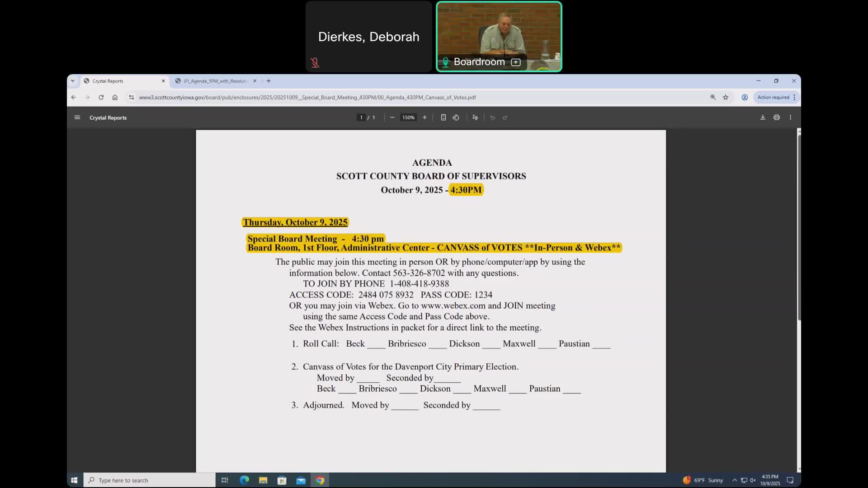Expand the hidden system tray icons chevron
Viewport: 868px width, 488px height.
pos(734,480)
